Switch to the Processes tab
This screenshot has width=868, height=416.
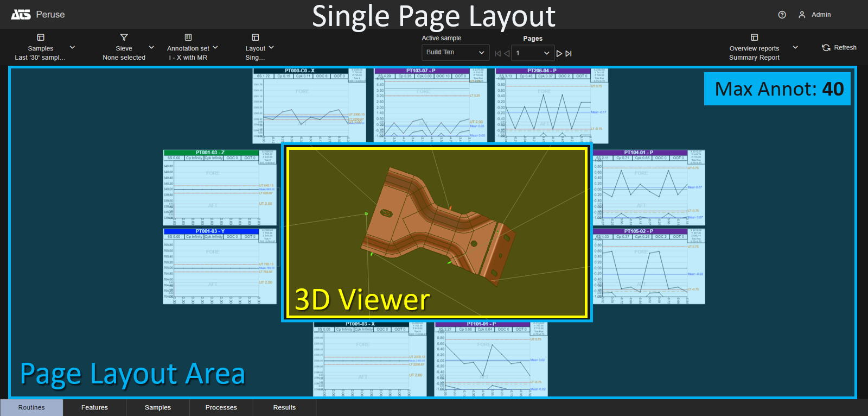coord(221,407)
